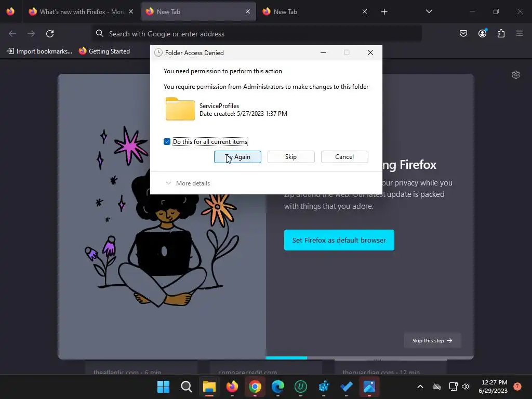This screenshot has width=532, height=399.
Task: Open a new tab with plus button
Action: tap(384, 12)
